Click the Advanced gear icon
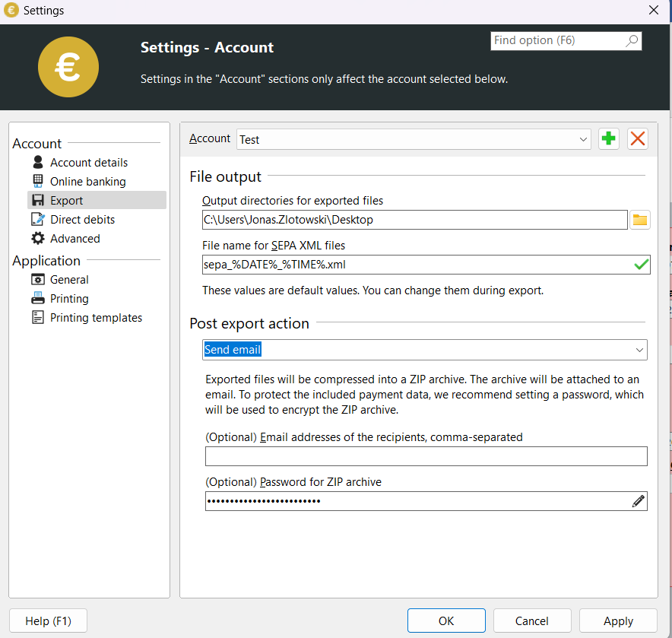 point(38,238)
